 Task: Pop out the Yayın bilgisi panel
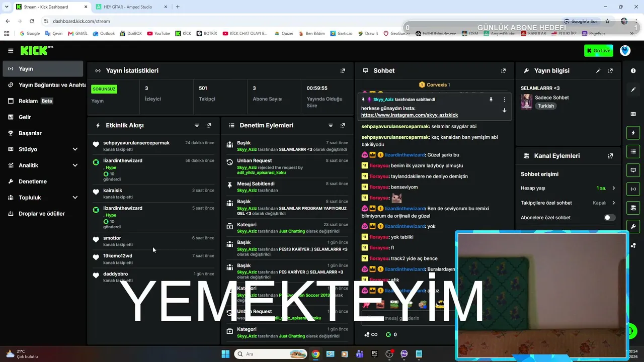(610, 71)
